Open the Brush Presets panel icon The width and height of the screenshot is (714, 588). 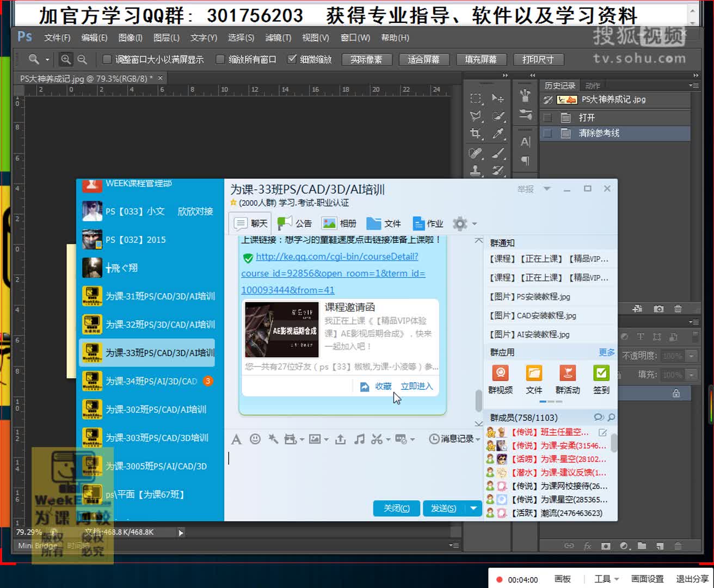pos(525,96)
